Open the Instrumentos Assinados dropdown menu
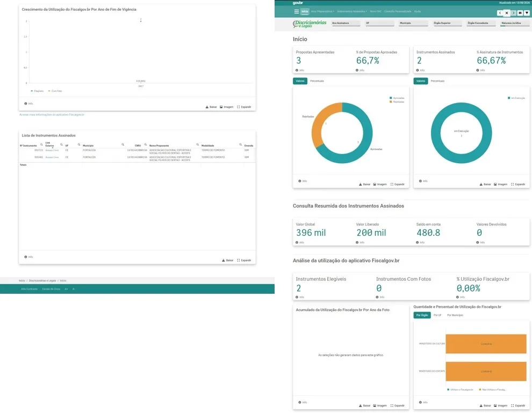 click(352, 11)
